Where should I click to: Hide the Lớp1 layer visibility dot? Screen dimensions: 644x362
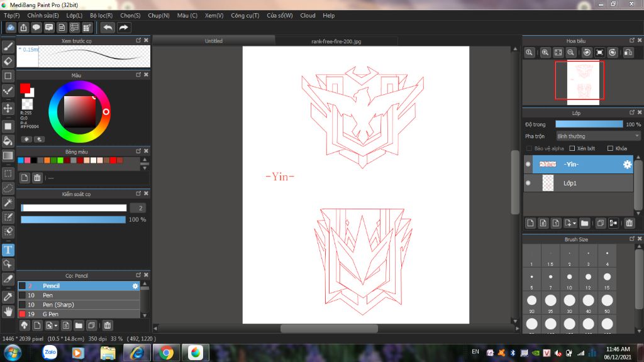click(x=528, y=183)
